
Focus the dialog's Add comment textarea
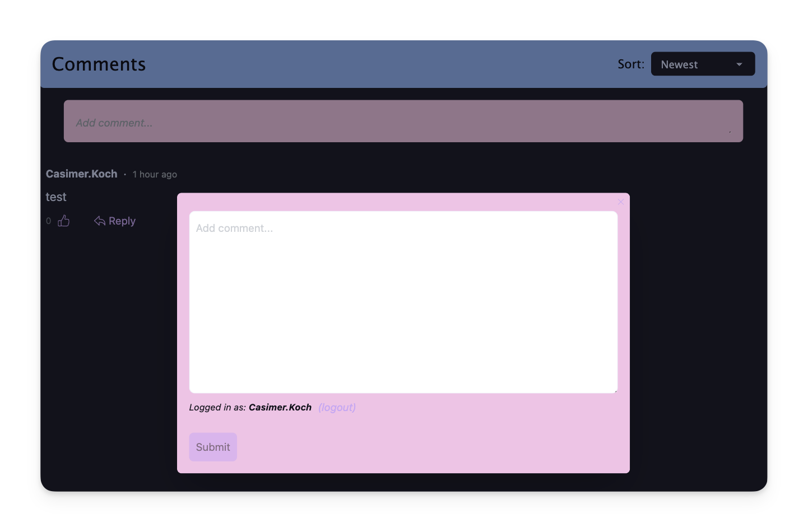403,302
